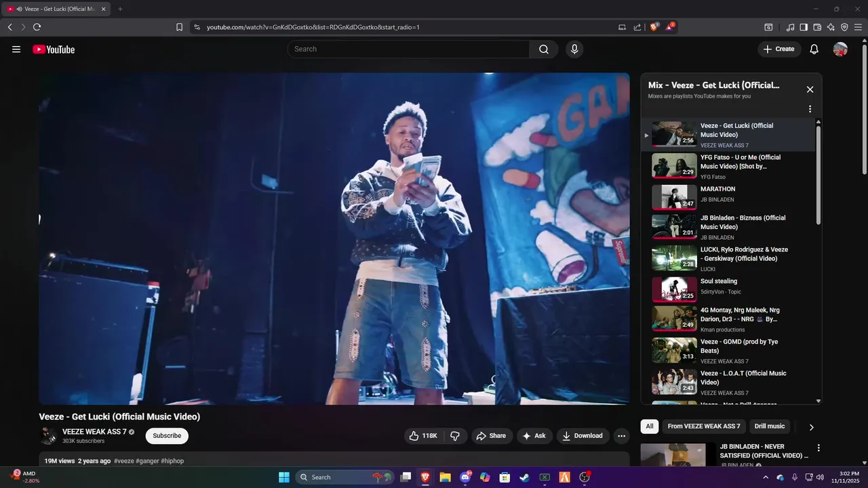The image size is (868, 488).
Task: Open the Windows Start menu
Action: tap(283, 477)
